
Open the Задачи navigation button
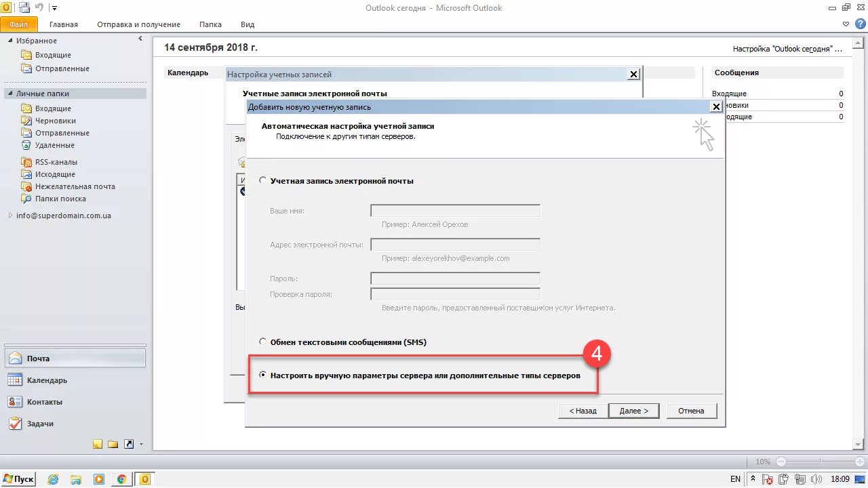(x=75, y=424)
